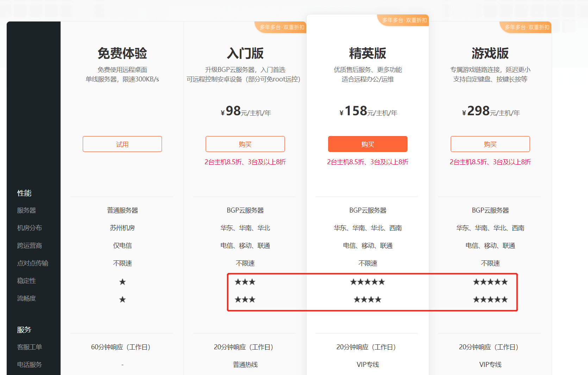Image resolution: width=588 pixels, height=375 pixels.
Task: Click three-star 稳定性 rating for 入门版
Action: pyautogui.click(x=245, y=282)
